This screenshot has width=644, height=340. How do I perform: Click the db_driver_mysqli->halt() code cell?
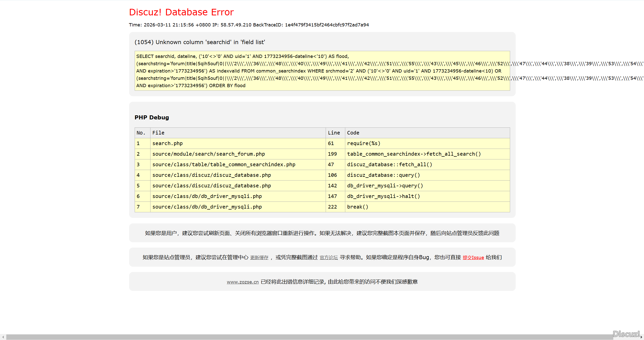click(x=383, y=196)
